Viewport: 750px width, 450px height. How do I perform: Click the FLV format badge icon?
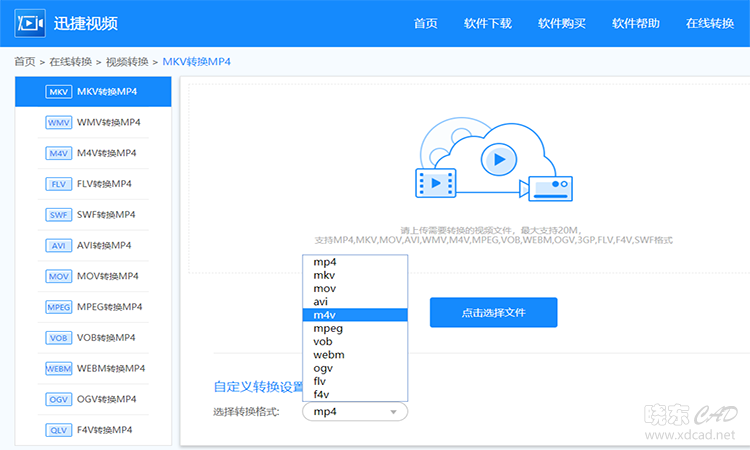58,184
